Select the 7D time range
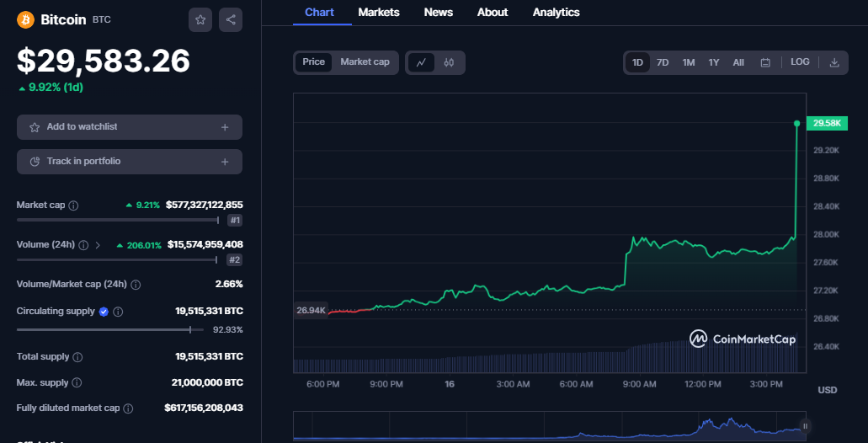This screenshot has height=443, width=868. pyautogui.click(x=663, y=62)
